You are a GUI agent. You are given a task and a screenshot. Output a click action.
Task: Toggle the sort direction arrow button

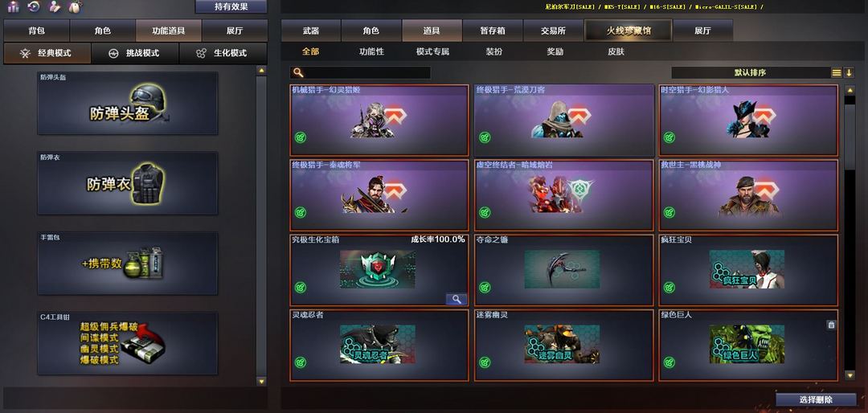tap(849, 72)
